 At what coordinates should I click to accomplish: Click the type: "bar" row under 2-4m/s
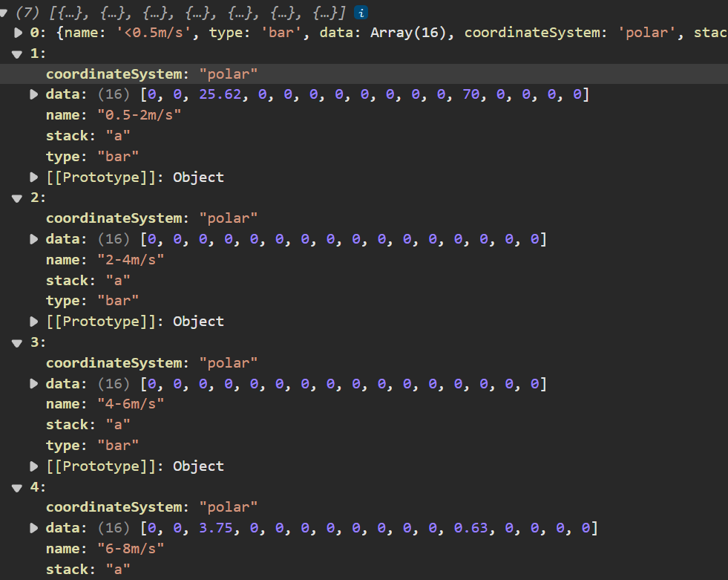pos(92,301)
